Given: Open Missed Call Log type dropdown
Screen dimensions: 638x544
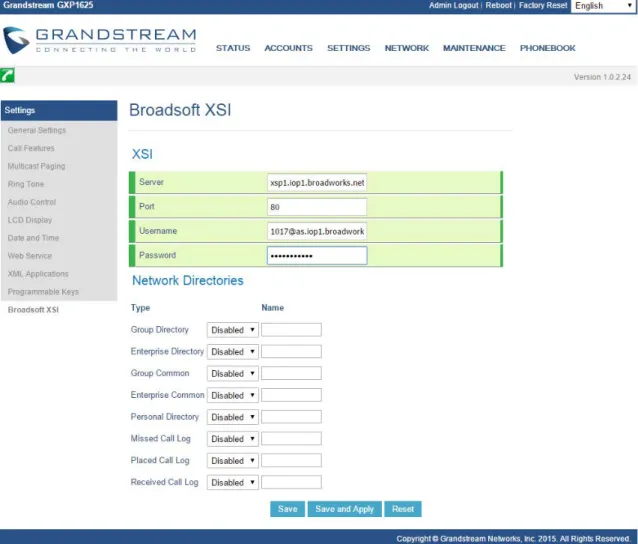Looking at the screenshot, I should (232, 439).
